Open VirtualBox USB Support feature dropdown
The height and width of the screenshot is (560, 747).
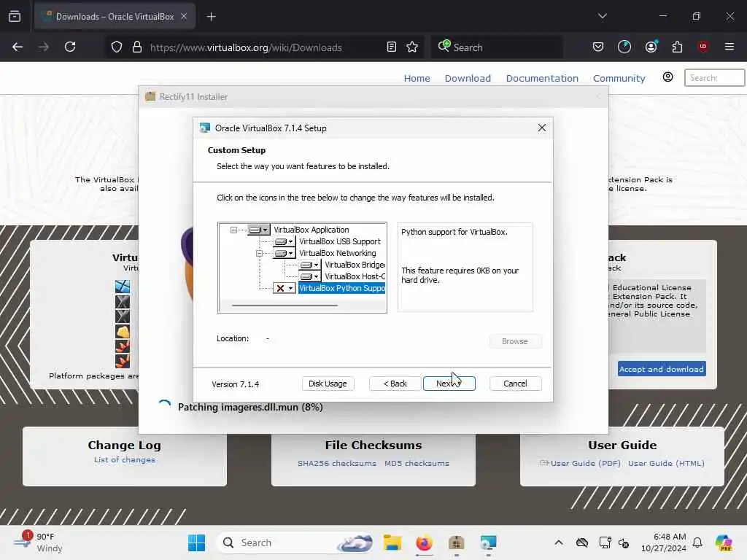pos(285,241)
